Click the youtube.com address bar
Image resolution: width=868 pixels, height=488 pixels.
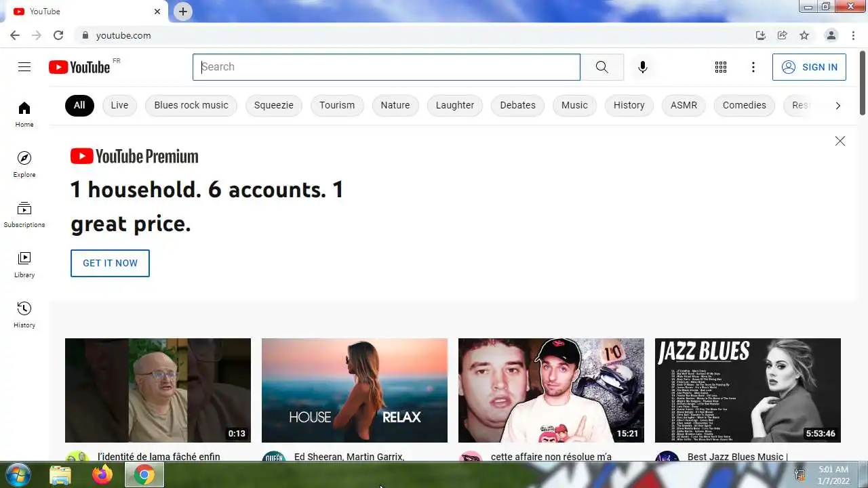point(414,35)
